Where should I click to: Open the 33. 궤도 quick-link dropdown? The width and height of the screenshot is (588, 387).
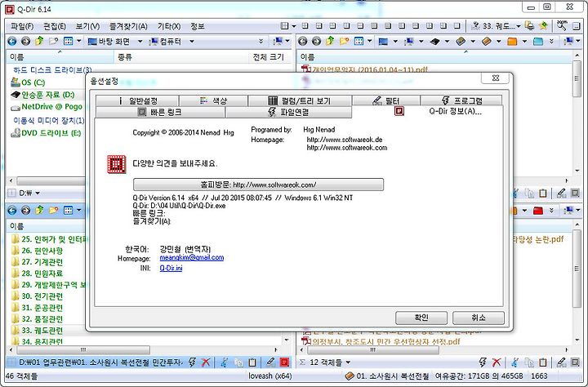[519, 26]
